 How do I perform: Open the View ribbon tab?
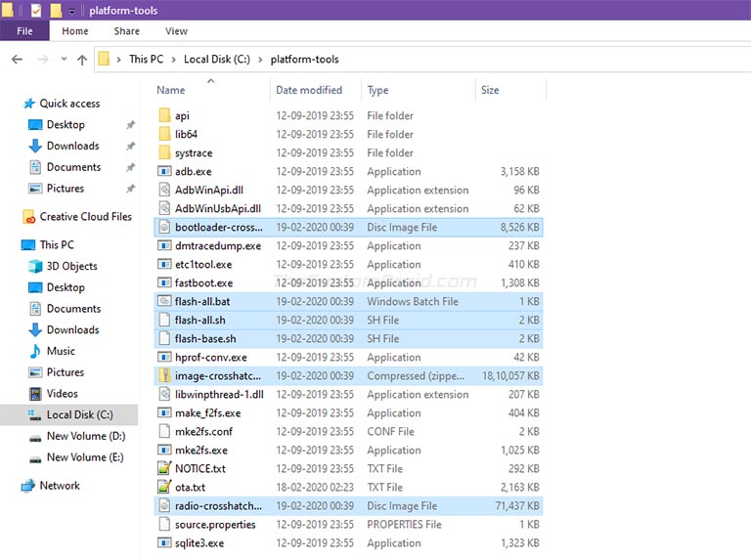tap(176, 31)
